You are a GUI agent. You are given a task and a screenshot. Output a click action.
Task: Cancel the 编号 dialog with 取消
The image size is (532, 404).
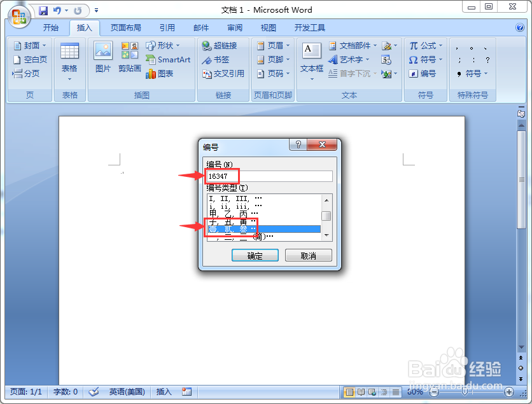(308, 254)
